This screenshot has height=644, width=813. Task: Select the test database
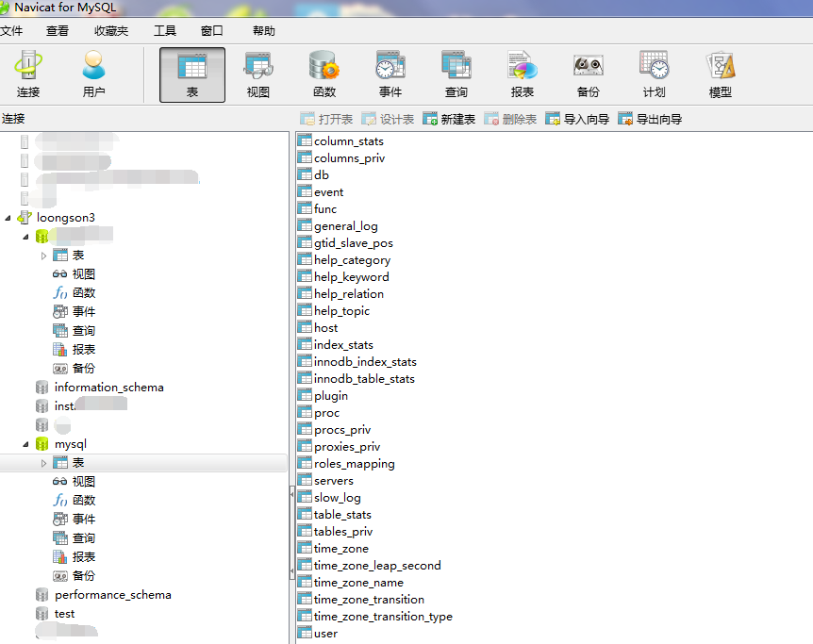coord(64,614)
